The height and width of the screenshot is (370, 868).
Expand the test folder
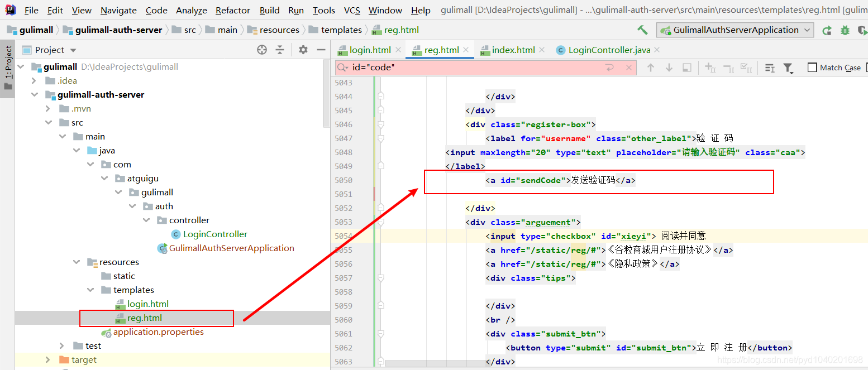coord(62,346)
